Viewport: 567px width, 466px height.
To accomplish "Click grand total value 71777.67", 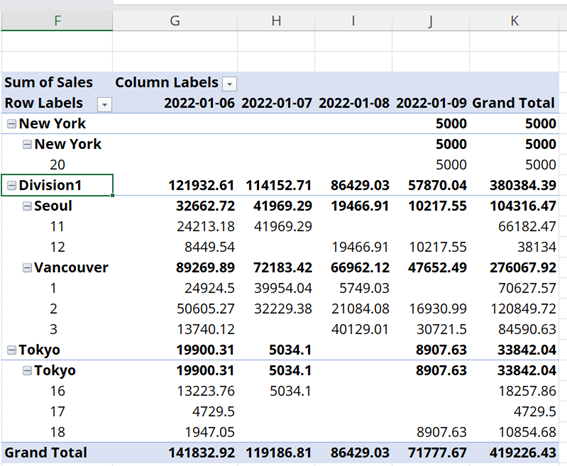I will (438, 453).
